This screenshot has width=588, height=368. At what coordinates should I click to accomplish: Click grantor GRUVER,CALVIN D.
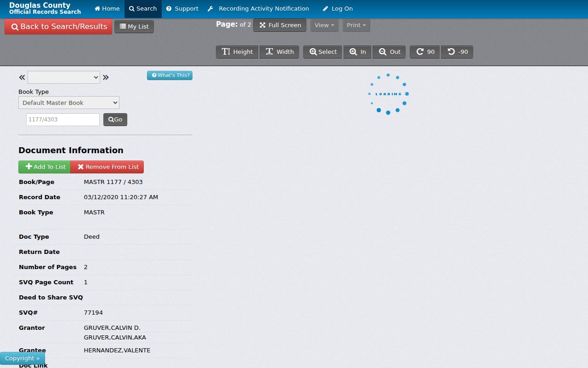pos(112,328)
